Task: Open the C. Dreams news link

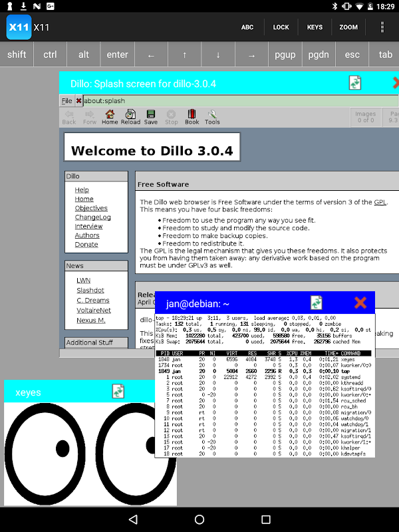Action: 93,301
